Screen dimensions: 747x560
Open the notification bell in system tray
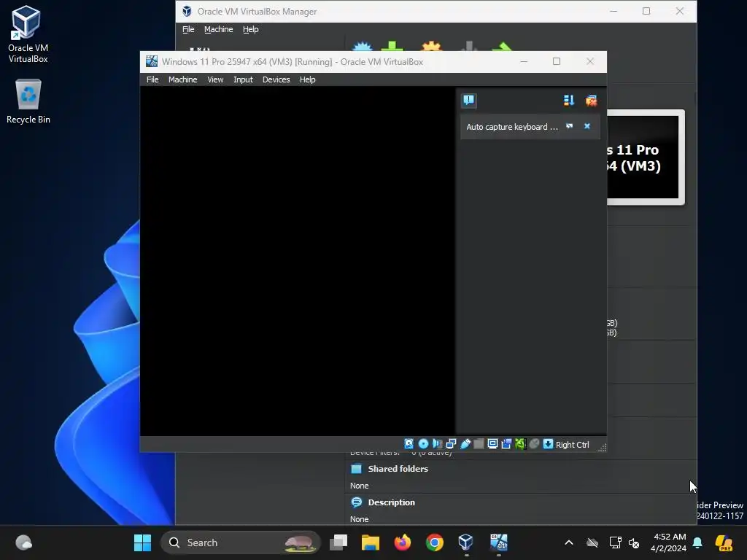pos(697,542)
